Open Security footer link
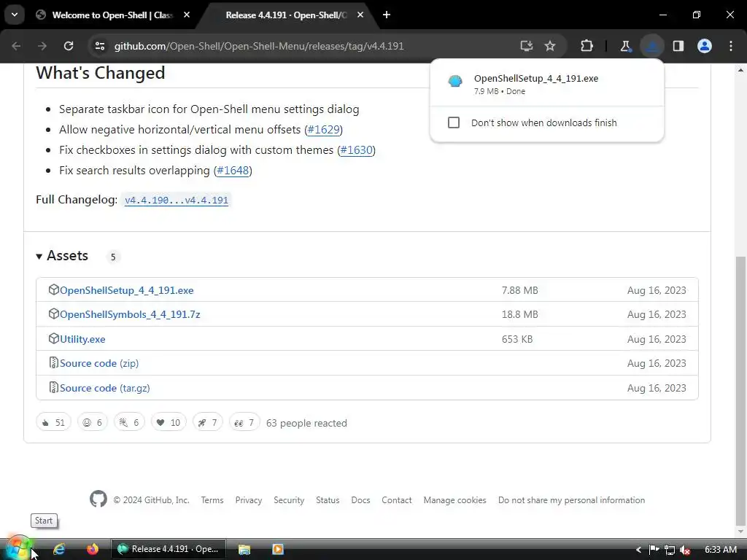This screenshot has height=560, width=747. pos(289,500)
